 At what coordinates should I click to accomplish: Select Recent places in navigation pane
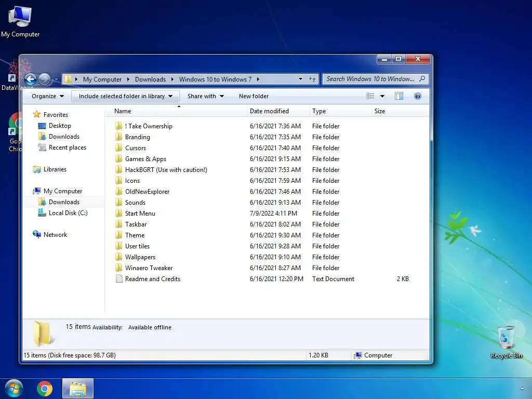click(x=67, y=147)
